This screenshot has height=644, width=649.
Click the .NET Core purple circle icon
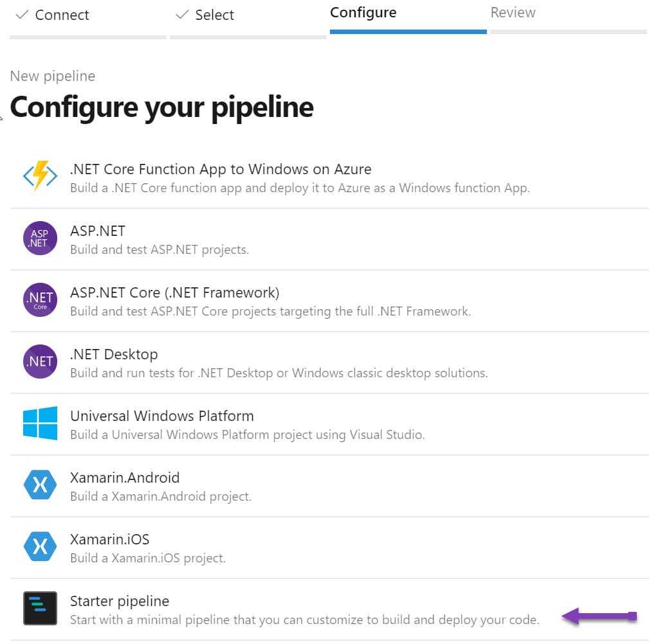click(x=40, y=300)
